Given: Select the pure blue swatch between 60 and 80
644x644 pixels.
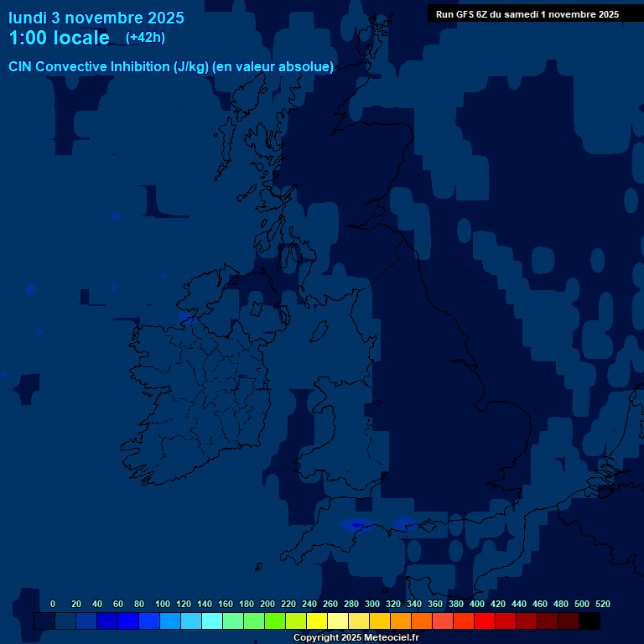Looking at the screenshot, I should (x=128, y=621).
